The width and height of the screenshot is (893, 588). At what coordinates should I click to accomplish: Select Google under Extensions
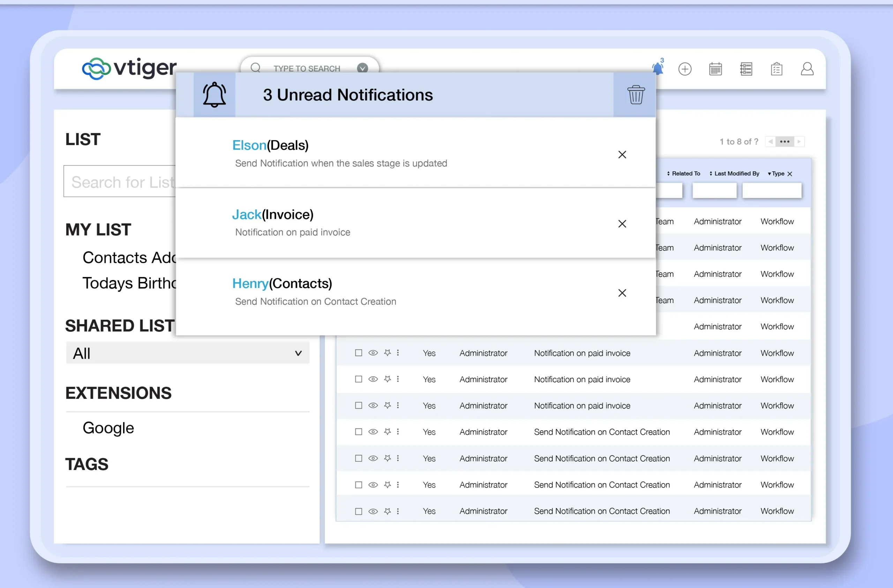[x=108, y=428]
